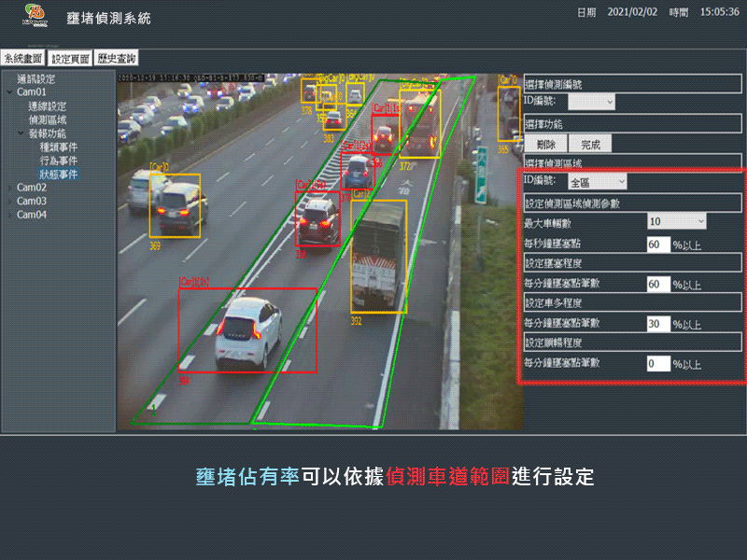The width and height of the screenshot is (747, 560).
Task: Click the 設定順暢程度 input field showing 0
Action: point(658,363)
